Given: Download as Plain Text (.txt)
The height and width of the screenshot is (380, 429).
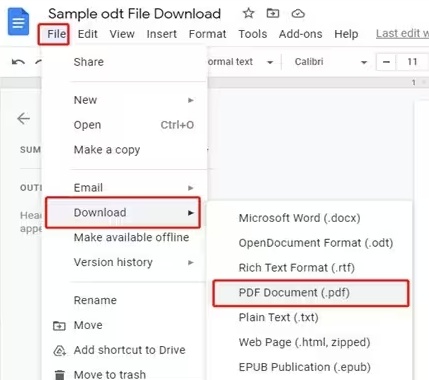Looking at the screenshot, I should coord(309,317).
